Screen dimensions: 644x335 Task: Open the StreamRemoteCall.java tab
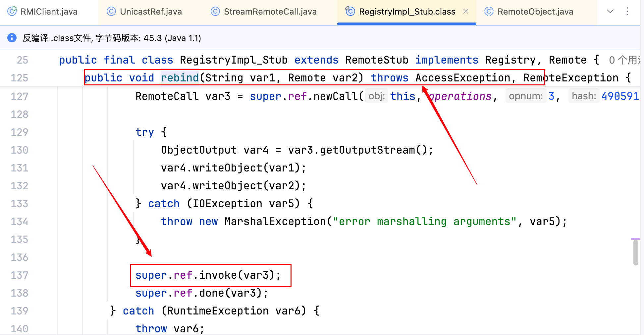pyautogui.click(x=270, y=12)
